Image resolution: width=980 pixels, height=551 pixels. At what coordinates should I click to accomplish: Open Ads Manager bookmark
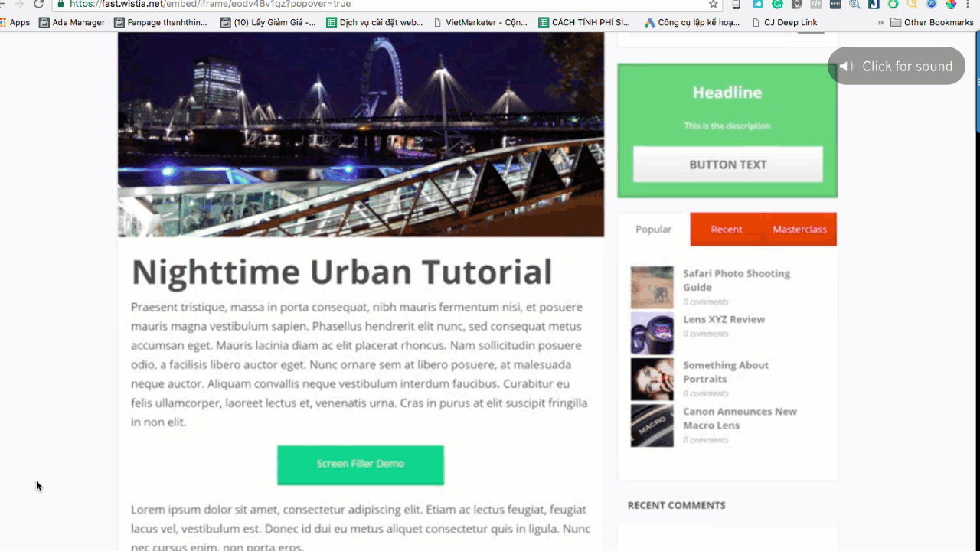[72, 22]
